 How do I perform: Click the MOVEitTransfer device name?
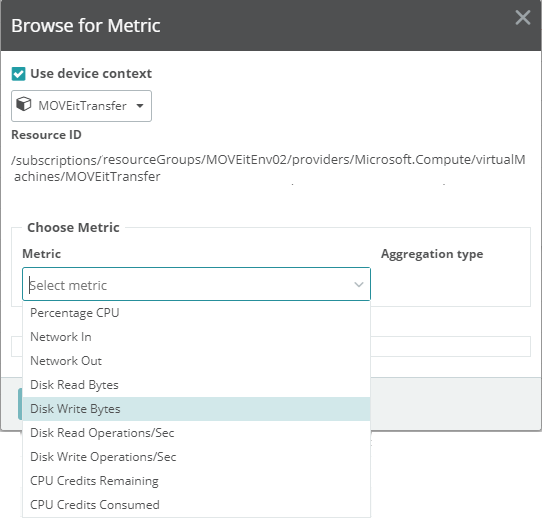[x=82, y=106]
